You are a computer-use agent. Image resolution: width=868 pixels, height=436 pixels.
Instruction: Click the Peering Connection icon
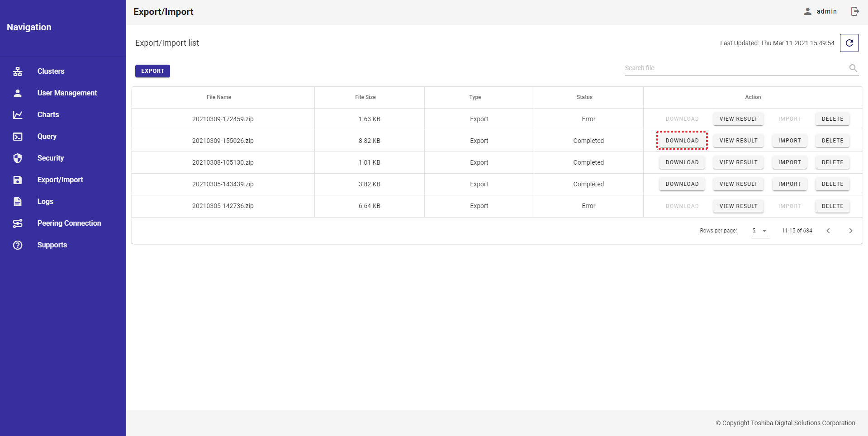tap(18, 223)
